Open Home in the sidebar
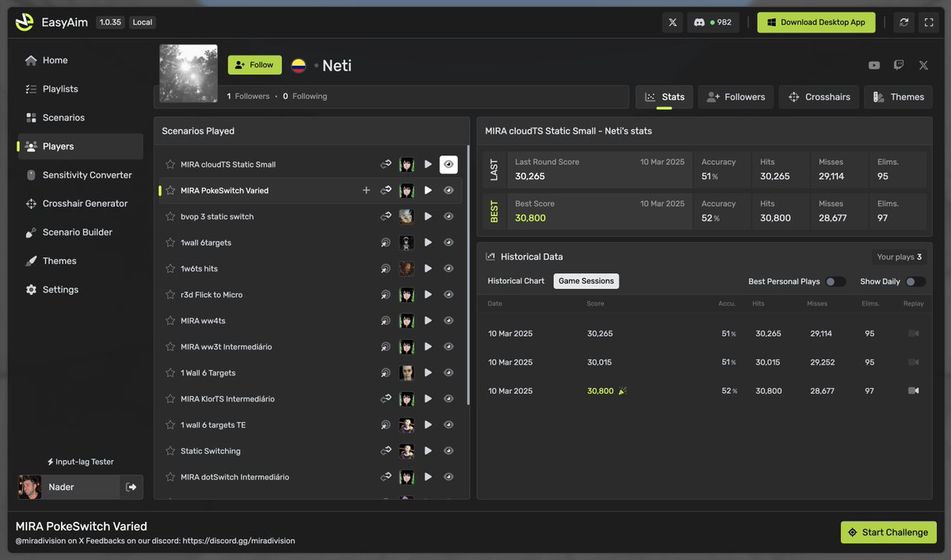The image size is (951, 560). tap(80, 60)
